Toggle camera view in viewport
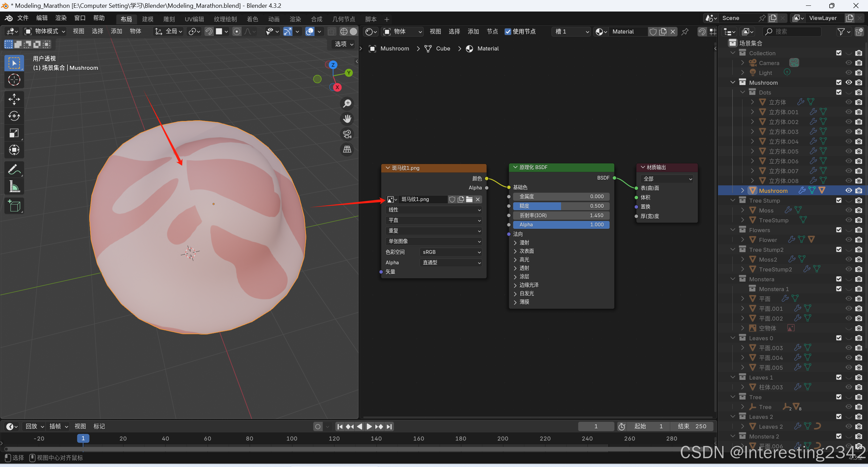The height and width of the screenshot is (467, 868). coord(347,134)
